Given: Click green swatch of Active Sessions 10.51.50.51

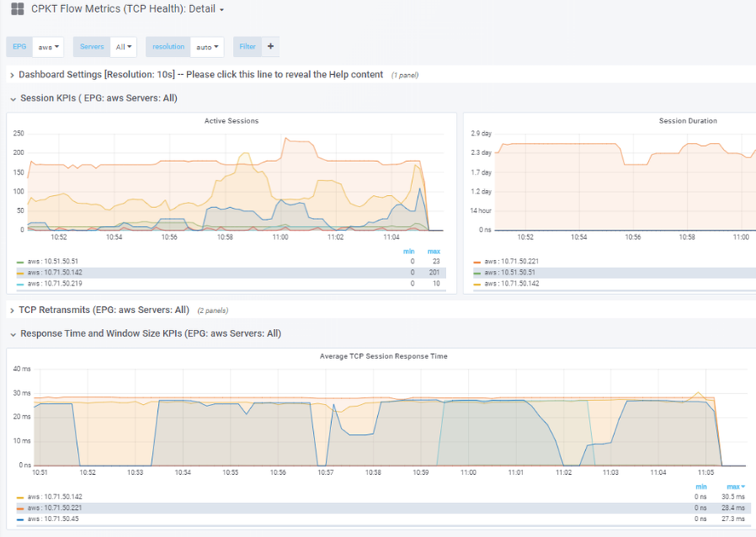Looking at the screenshot, I should click(20, 262).
